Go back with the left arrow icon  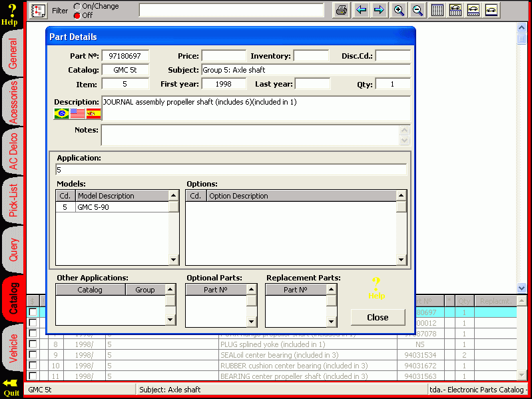pos(361,10)
